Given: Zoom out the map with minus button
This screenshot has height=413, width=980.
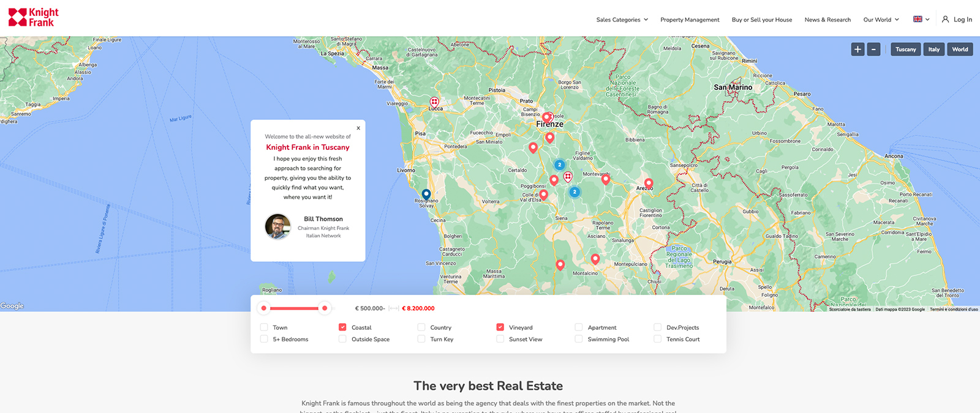Looking at the screenshot, I should (874, 50).
